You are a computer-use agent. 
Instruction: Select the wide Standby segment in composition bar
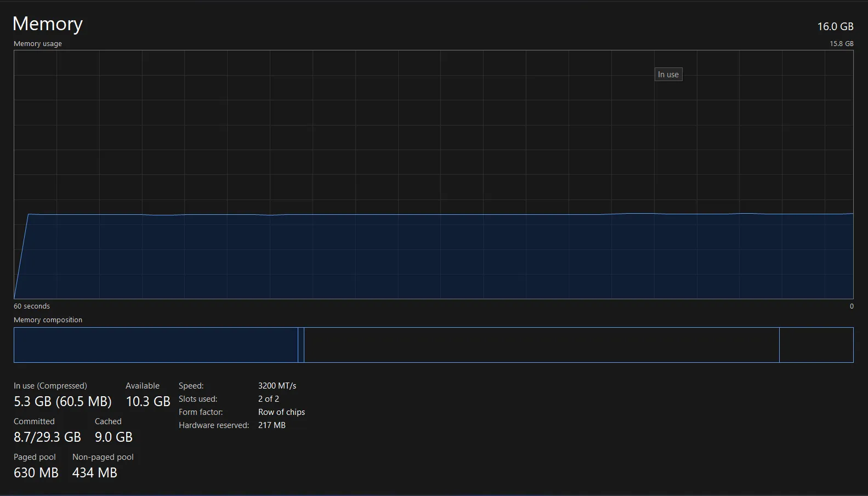pyautogui.click(x=541, y=345)
